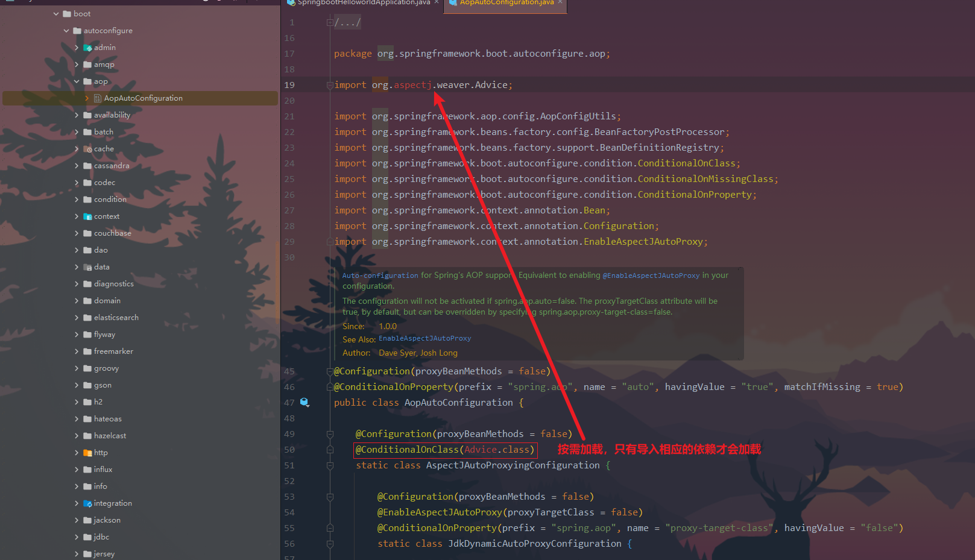Screen dimensions: 975x560
Task: Click line number 47 in the gutter
Action: pos(289,403)
